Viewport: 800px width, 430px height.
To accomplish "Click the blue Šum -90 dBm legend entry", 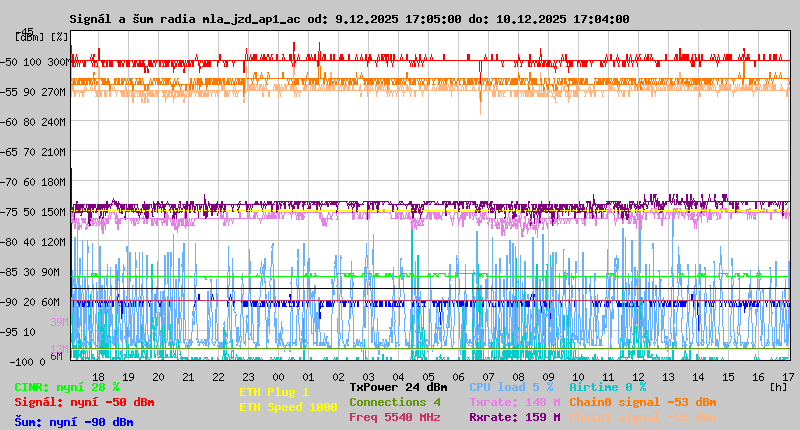I will pos(74,422).
